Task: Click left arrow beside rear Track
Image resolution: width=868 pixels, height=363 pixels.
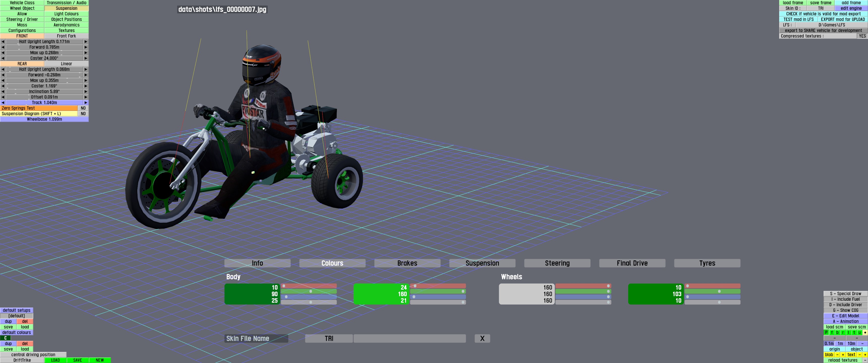Action: 3,103
